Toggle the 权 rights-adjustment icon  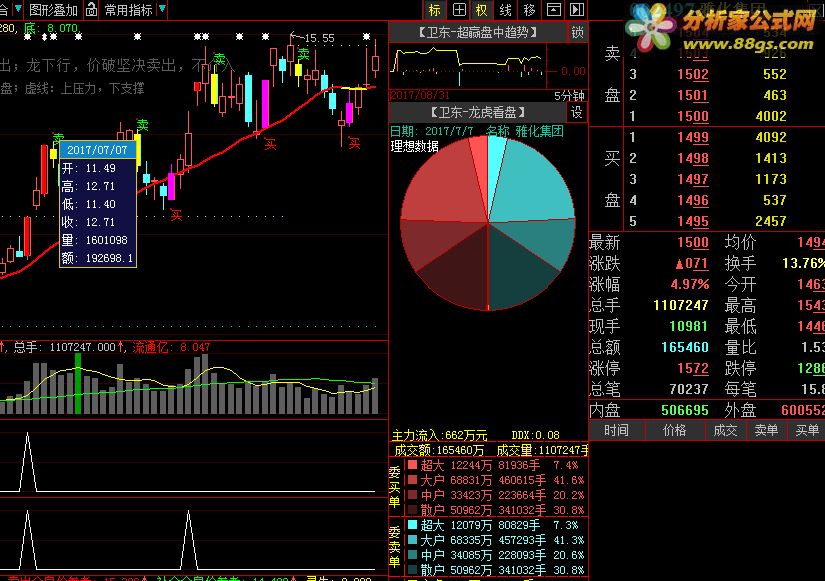[x=481, y=9]
